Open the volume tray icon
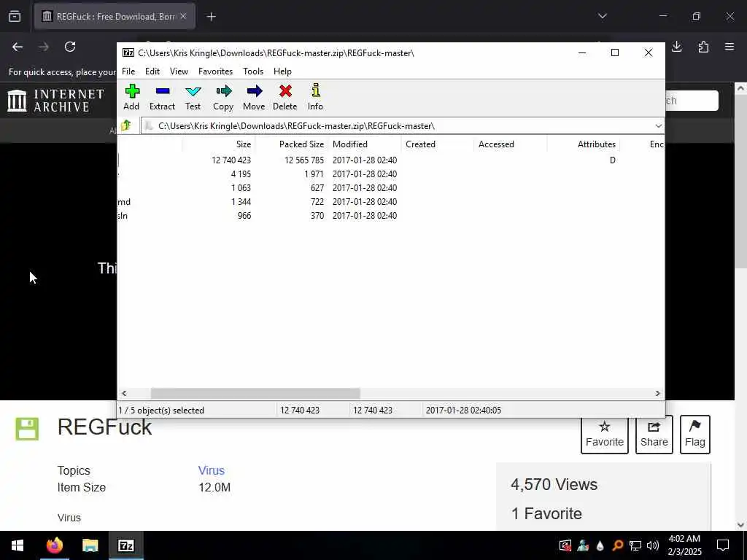Viewport: 747px width, 560px height. (x=653, y=545)
